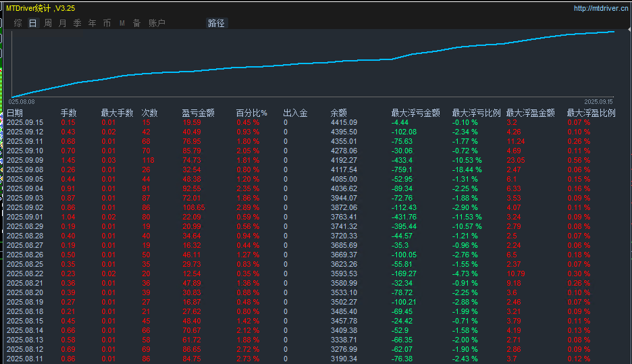Click the 盈亏金额 column header

coord(198,113)
